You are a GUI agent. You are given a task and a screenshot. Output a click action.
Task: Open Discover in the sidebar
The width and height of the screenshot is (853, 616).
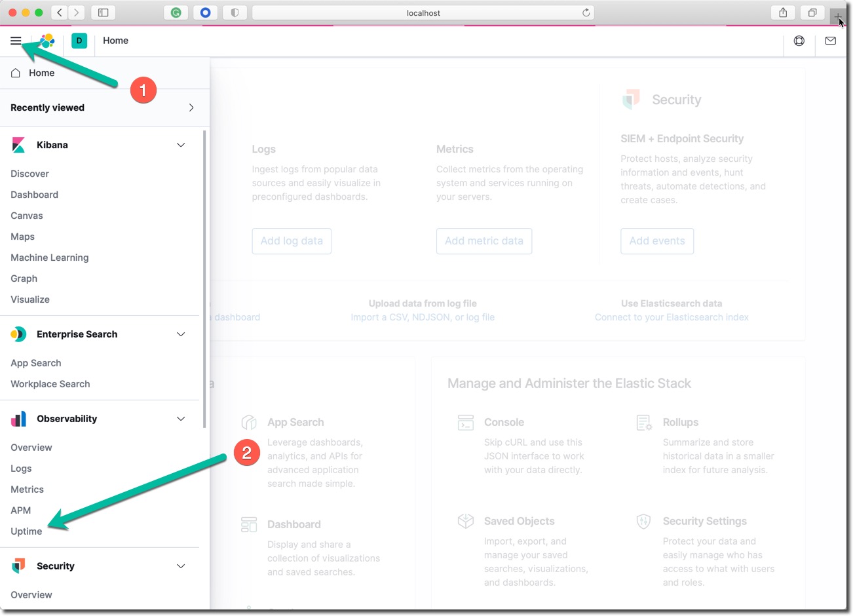[x=29, y=174]
